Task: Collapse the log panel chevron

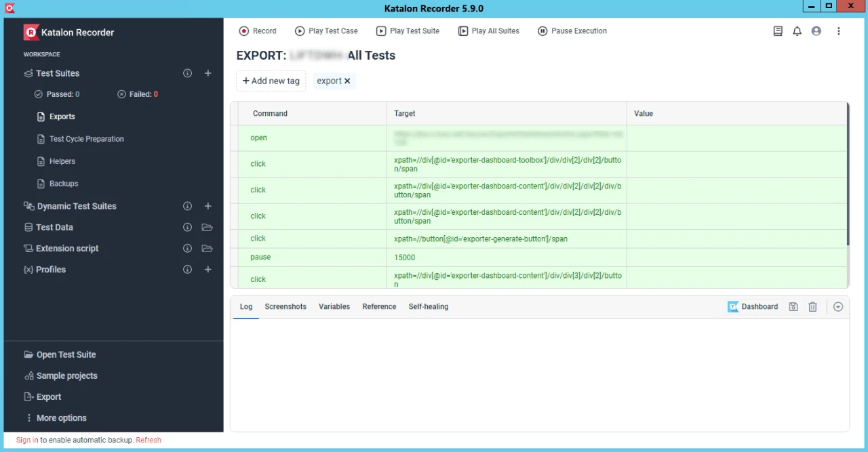Action: click(838, 307)
